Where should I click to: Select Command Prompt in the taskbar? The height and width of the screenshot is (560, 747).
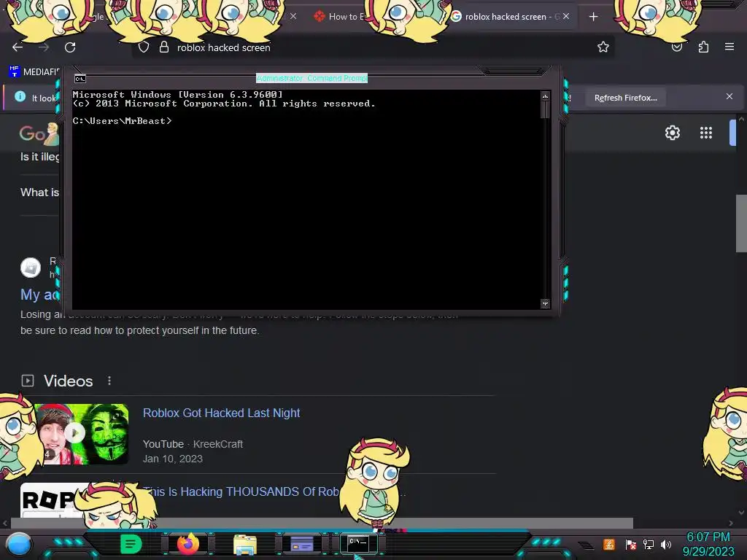click(359, 543)
